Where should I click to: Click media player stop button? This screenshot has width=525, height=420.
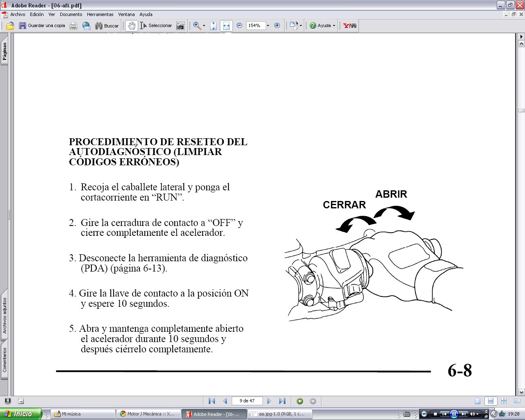[435, 414]
